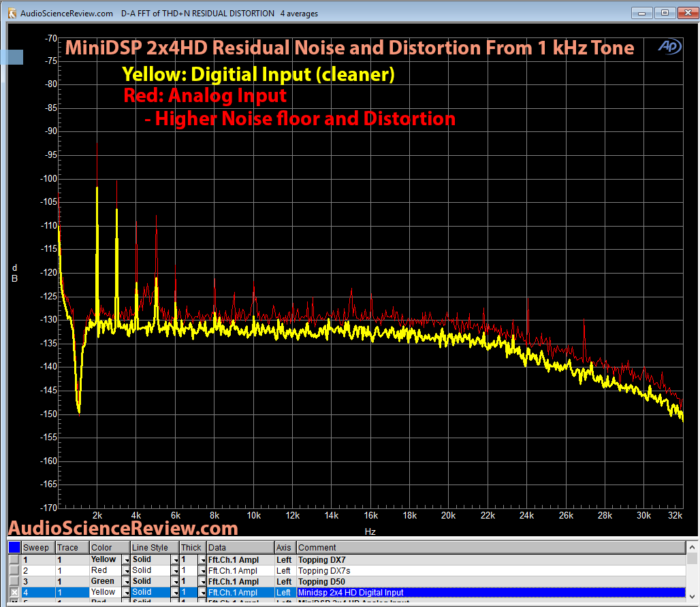
Task: Minimize the graph window
Action: point(642,13)
